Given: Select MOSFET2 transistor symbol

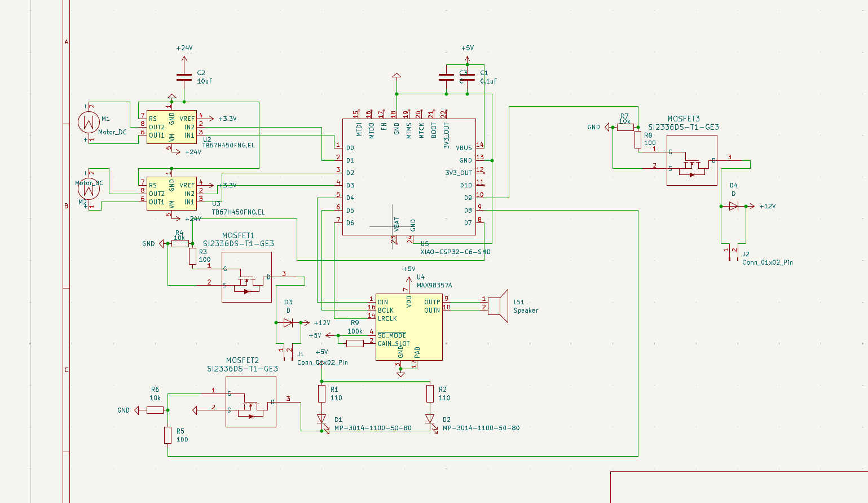Looking at the screenshot, I should coord(251,402).
